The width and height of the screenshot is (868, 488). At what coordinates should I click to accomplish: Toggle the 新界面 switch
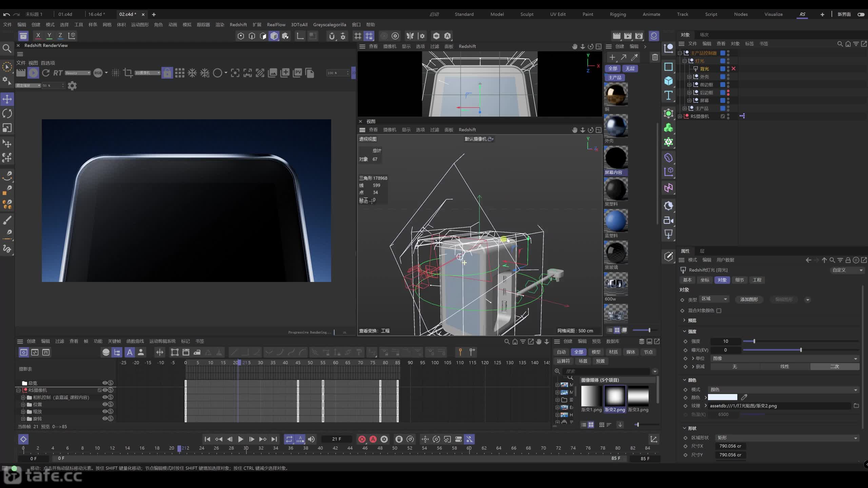click(861, 14)
